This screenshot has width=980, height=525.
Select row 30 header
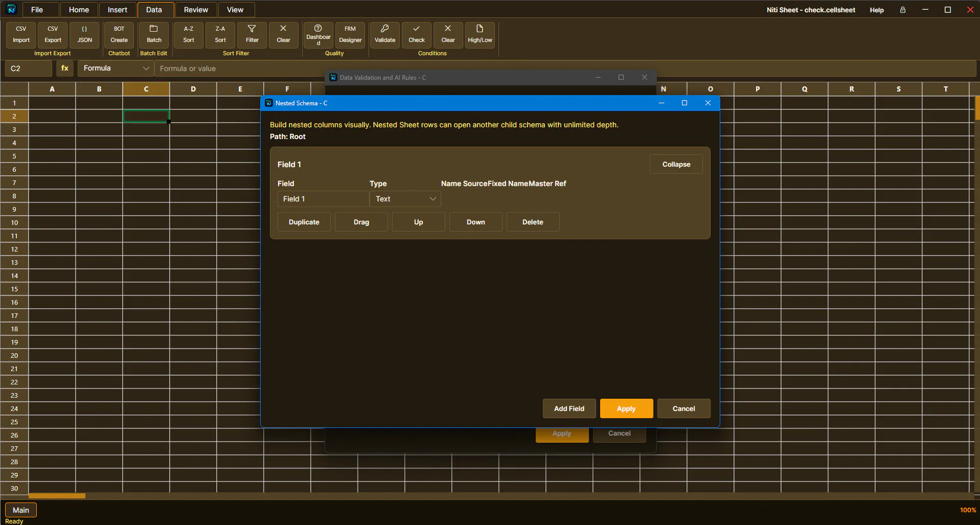pyautogui.click(x=14, y=488)
